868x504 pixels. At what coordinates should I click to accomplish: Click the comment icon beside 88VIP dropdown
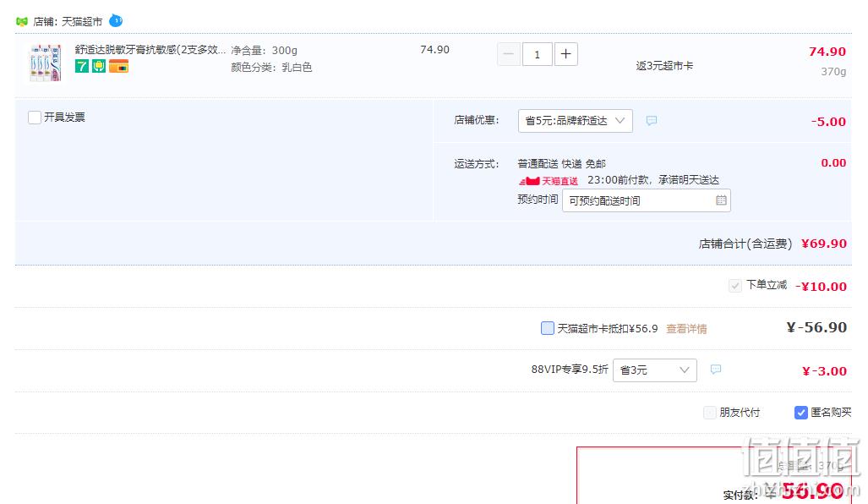click(716, 370)
